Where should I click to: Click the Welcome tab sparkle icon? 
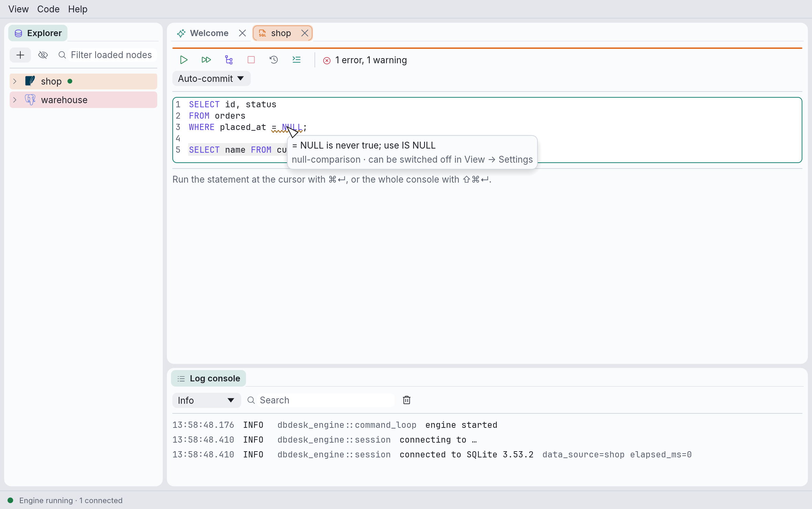(181, 33)
